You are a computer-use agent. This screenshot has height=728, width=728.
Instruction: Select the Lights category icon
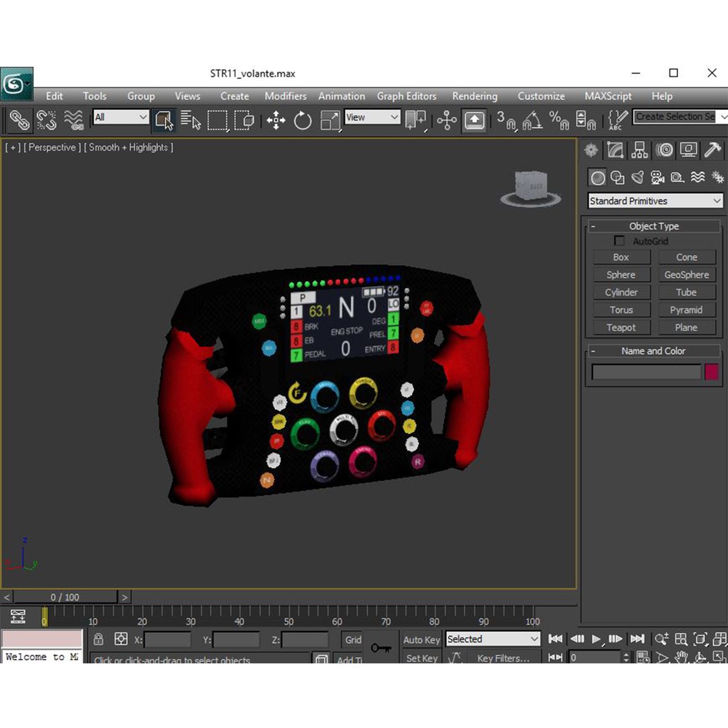(638, 177)
